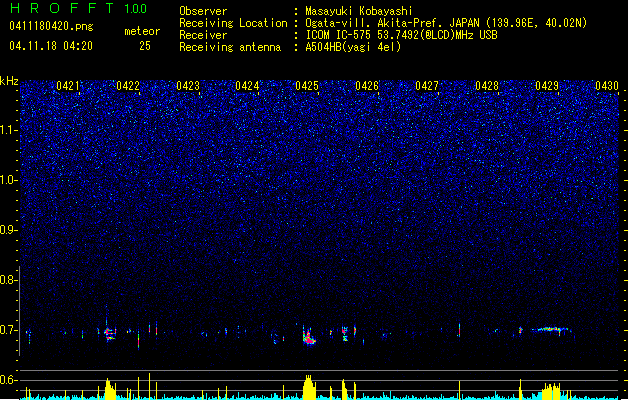Click the date stamp 04.11.18 04:20

coord(51,46)
